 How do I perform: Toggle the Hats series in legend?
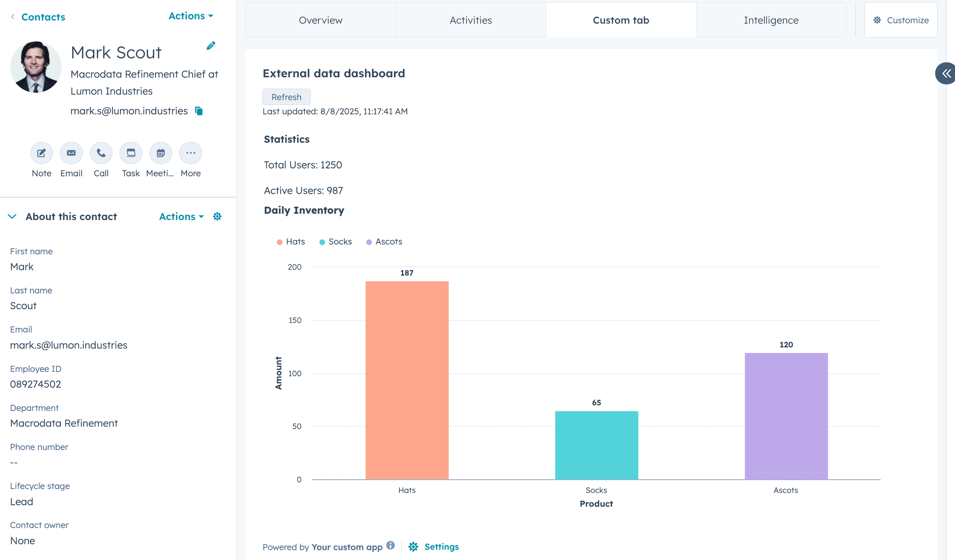291,242
